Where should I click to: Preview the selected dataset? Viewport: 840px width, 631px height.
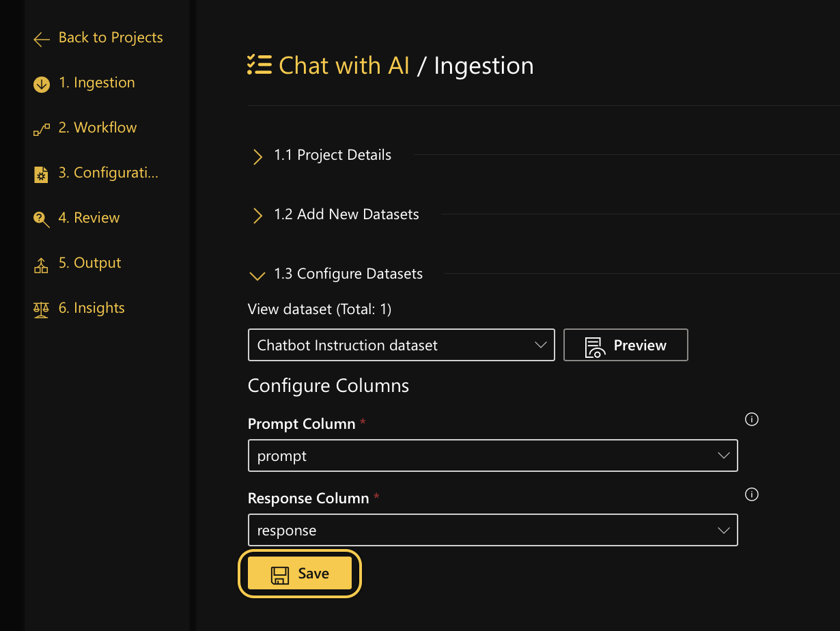coord(626,345)
